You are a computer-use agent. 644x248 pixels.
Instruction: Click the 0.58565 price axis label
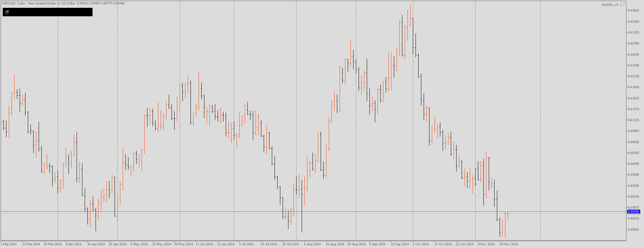633,230
